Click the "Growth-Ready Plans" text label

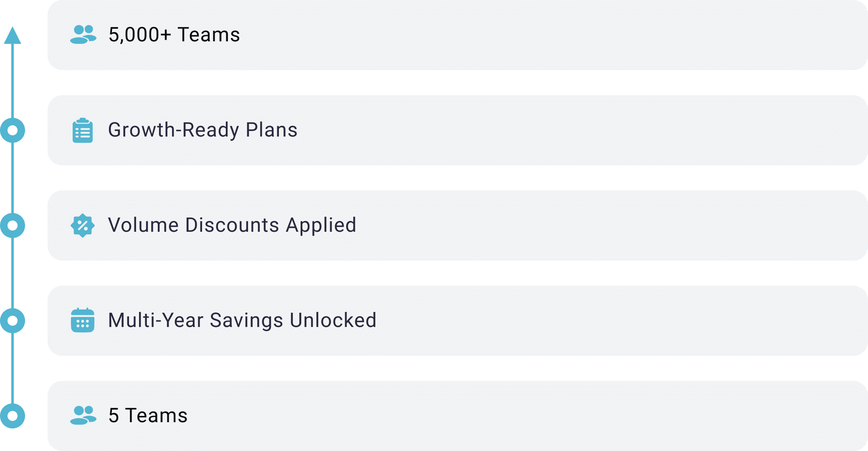click(203, 130)
